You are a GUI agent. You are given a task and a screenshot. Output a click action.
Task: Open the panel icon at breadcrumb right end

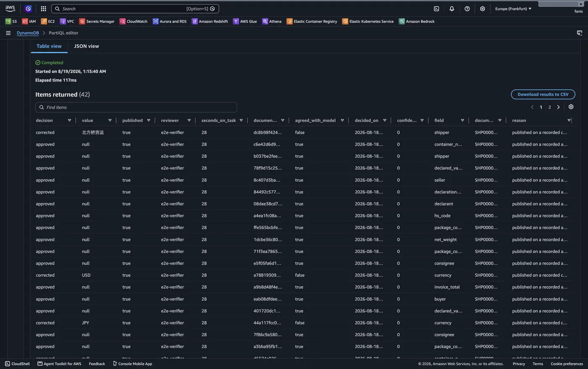tap(580, 33)
